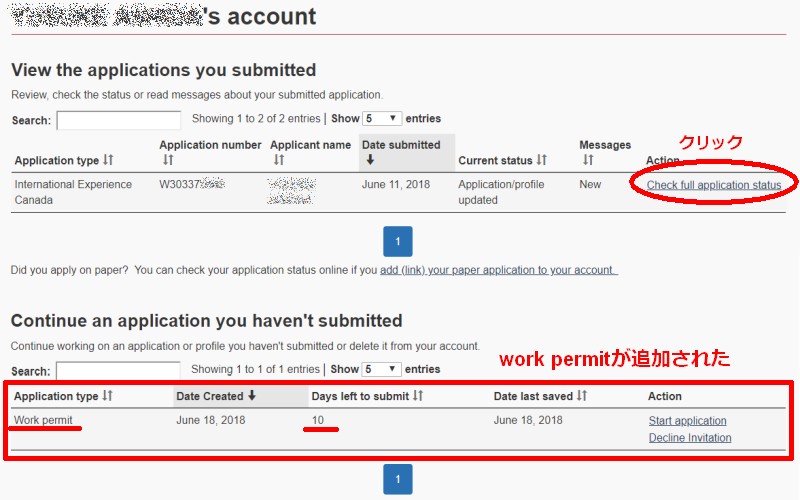Click Date submitted descending arrow icon
This screenshot has height=500, width=800.
[x=370, y=160]
